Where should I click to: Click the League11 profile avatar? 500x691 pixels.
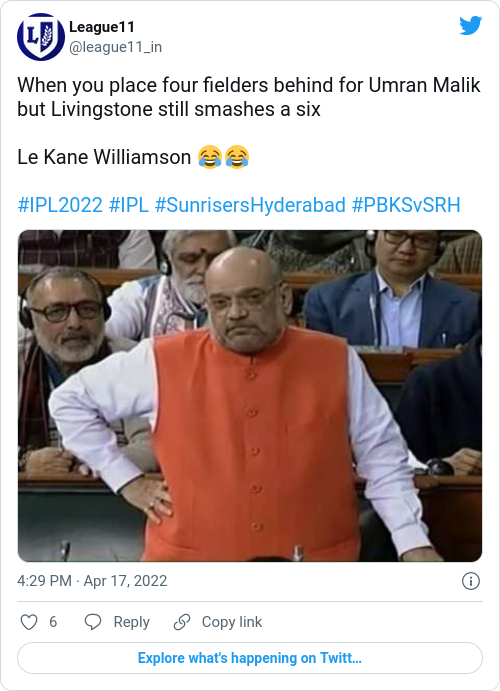pyautogui.click(x=41, y=37)
